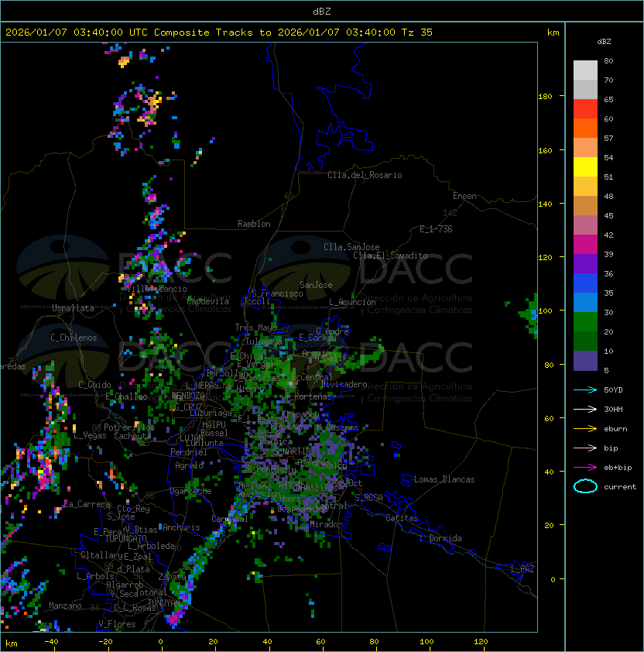This screenshot has width=644, height=652.
Task: Select the orange 57-60 dBZ swatch
Action: click(x=585, y=128)
